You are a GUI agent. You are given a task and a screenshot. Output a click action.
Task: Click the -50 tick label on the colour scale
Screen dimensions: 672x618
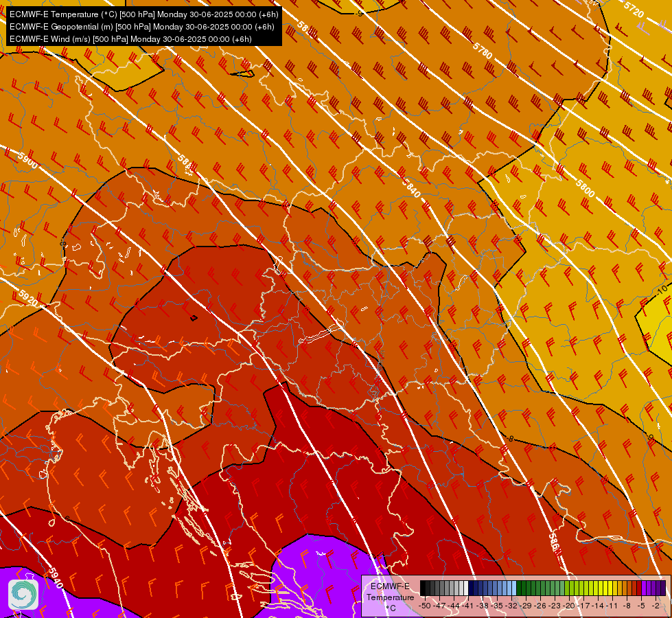tap(425, 606)
